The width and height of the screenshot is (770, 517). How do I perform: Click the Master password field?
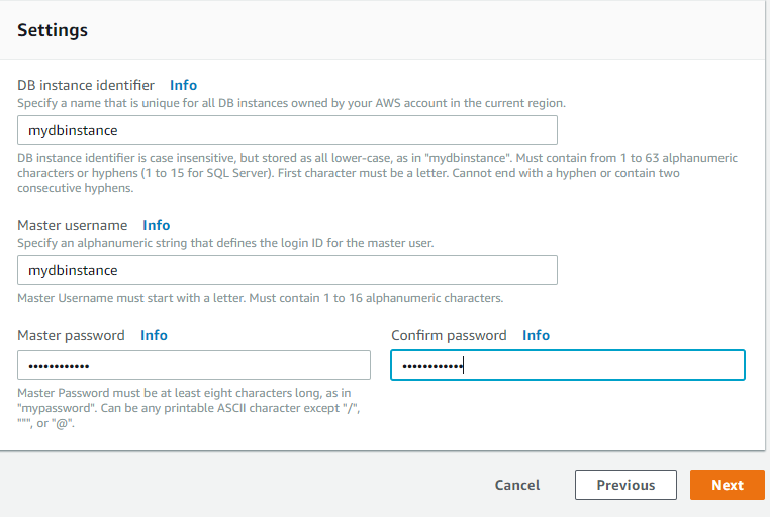coord(194,365)
